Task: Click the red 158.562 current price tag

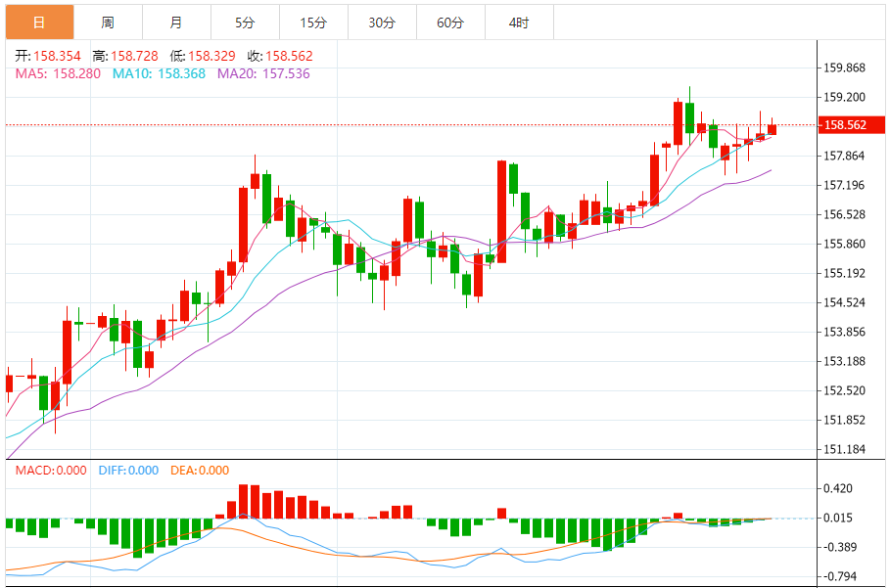Action: (x=845, y=125)
